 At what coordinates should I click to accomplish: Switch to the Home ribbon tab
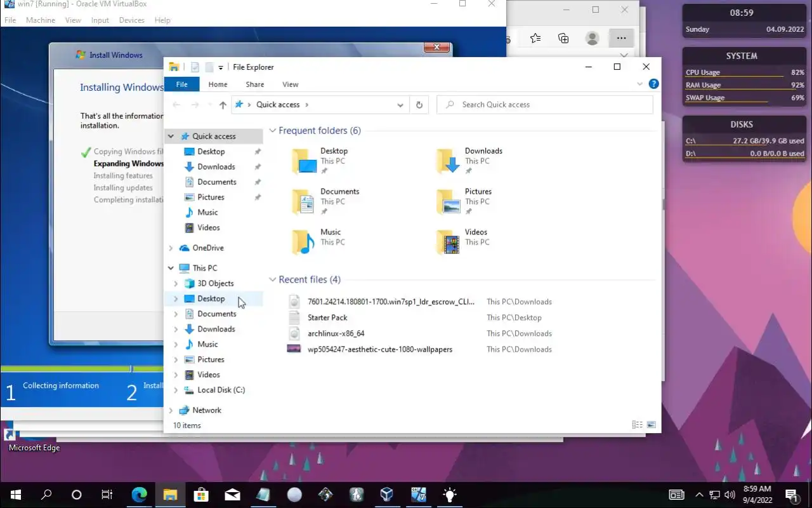click(x=218, y=84)
